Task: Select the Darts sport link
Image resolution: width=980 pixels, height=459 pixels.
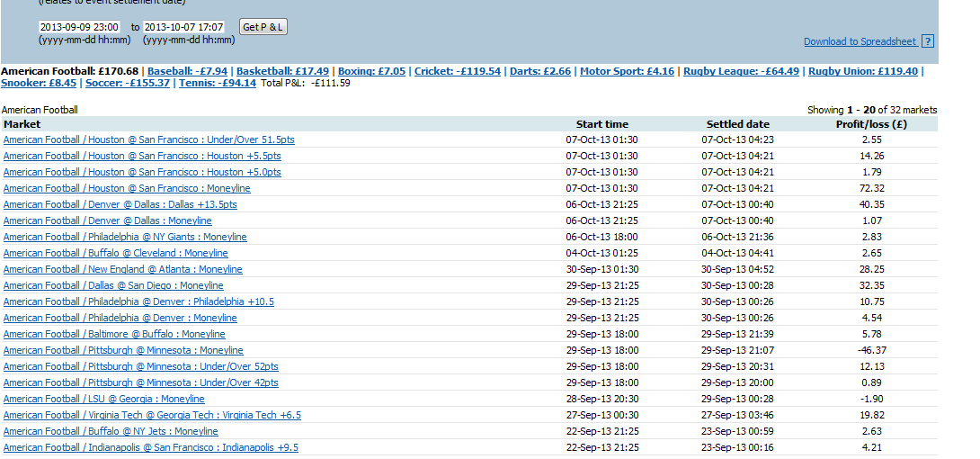Action: 540,71
